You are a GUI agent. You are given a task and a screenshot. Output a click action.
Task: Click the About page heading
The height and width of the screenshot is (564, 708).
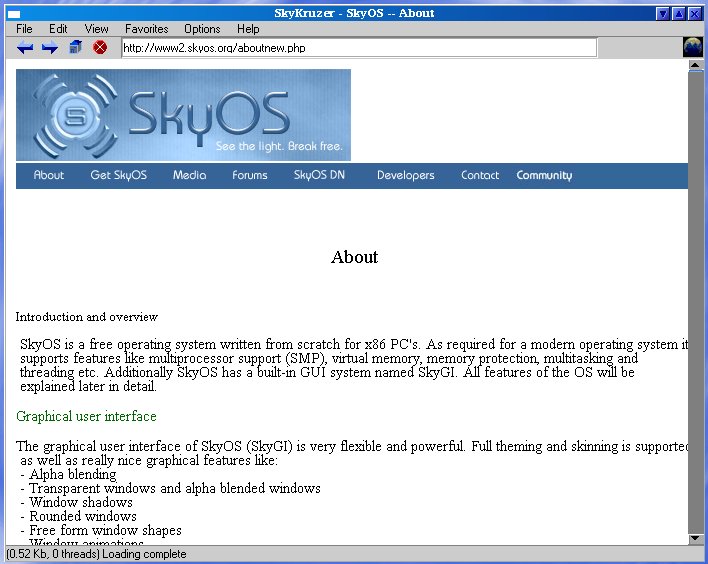tap(354, 257)
